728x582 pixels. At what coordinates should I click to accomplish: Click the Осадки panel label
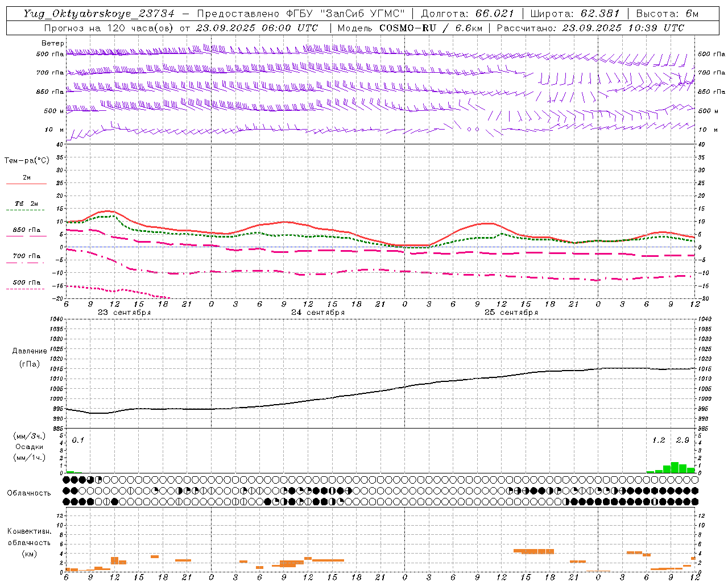(30, 447)
